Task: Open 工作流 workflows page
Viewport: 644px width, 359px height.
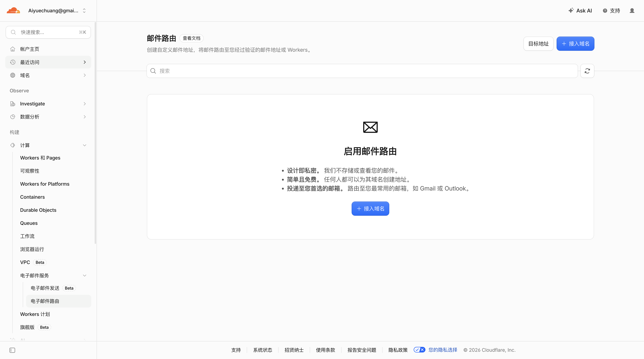Action: pyautogui.click(x=27, y=236)
